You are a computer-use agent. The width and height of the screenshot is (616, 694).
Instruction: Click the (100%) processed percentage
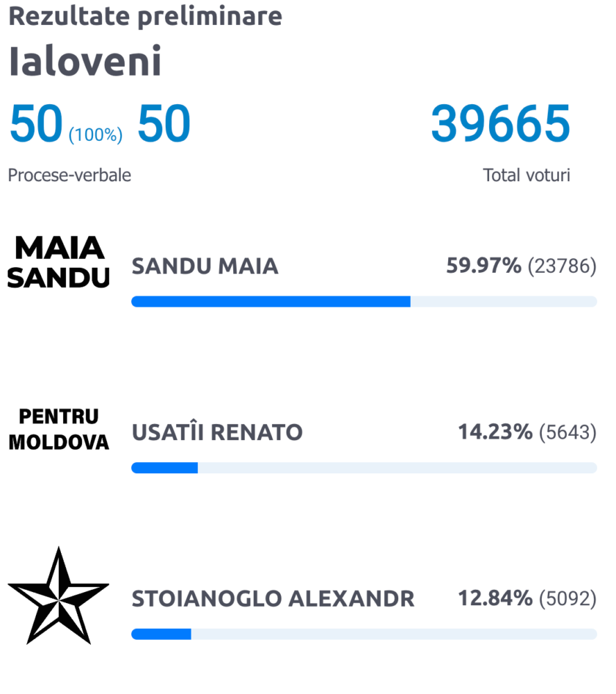coord(96,135)
